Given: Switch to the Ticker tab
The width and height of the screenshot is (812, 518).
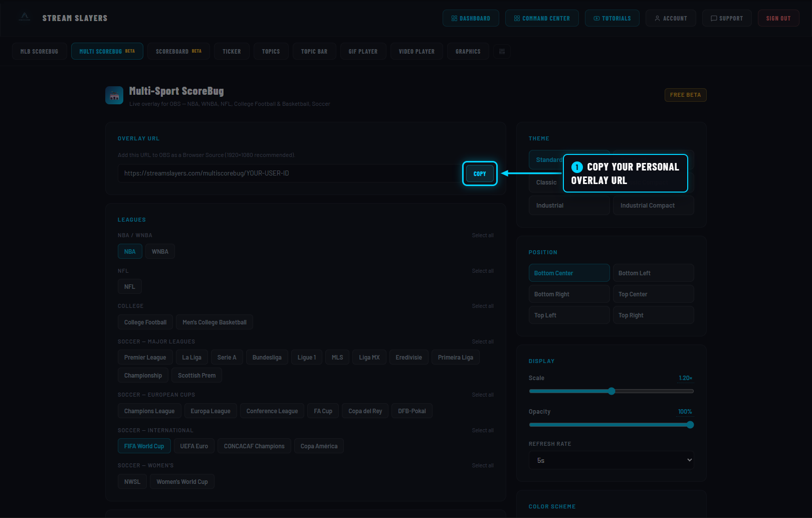Looking at the screenshot, I should 232,51.
